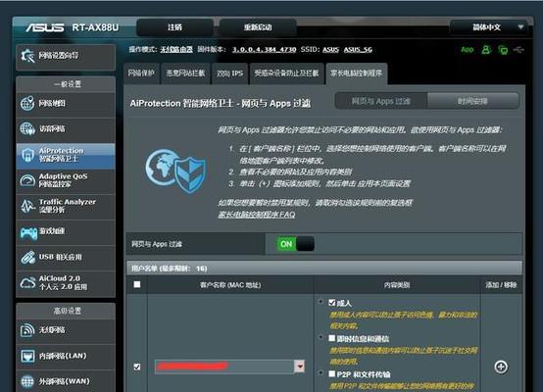Turn off the Web & Apps filter switch
Viewport: 543px width, 392px height.
click(295, 244)
